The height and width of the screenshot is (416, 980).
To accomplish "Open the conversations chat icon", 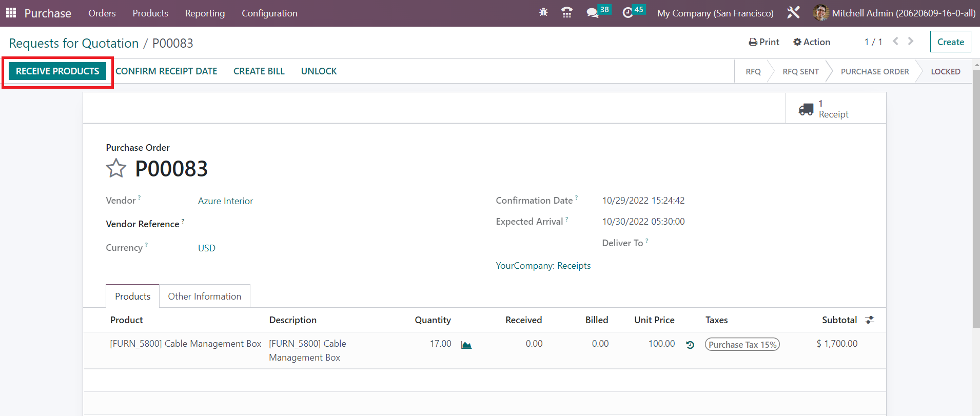I will click(x=593, y=13).
